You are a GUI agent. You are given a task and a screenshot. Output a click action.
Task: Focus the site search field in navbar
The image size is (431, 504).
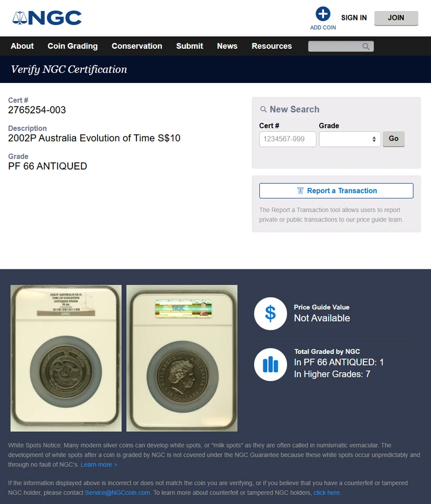coord(341,46)
